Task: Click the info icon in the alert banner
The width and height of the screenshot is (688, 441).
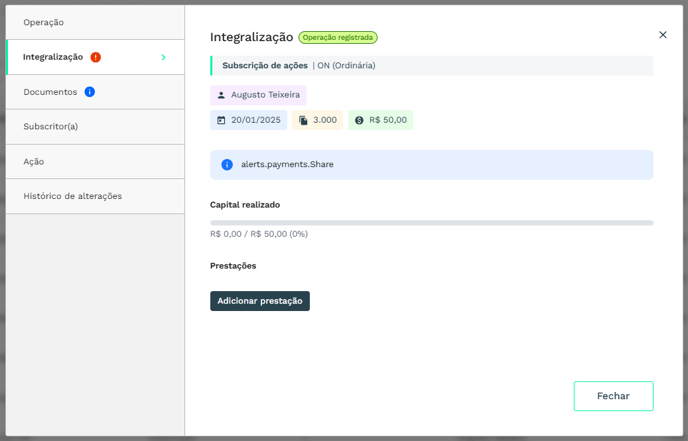Action: [227, 165]
